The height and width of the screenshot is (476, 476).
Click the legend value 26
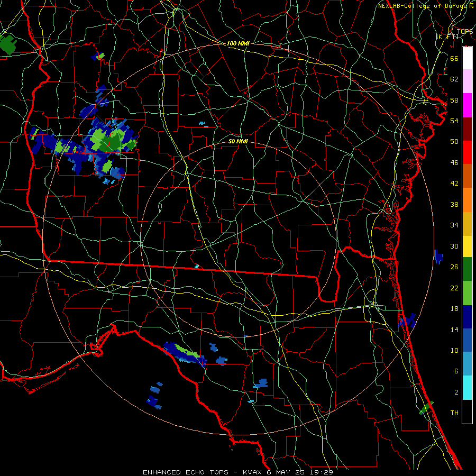tap(454, 267)
